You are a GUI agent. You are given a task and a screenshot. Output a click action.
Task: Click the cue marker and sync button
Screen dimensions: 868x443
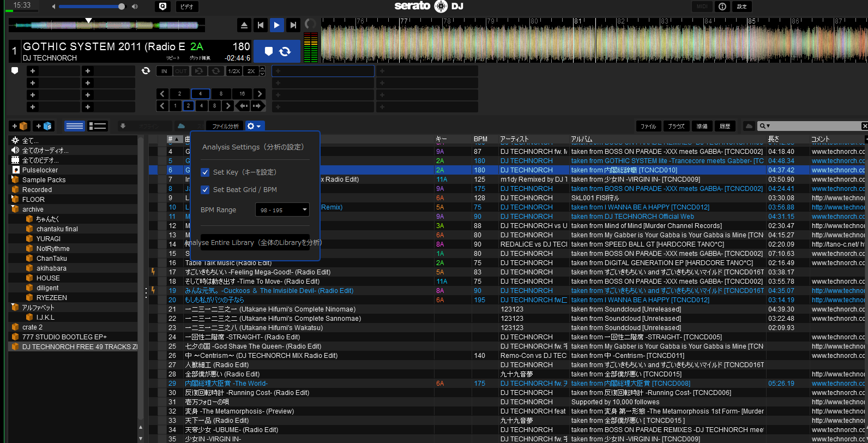[277, 51]
